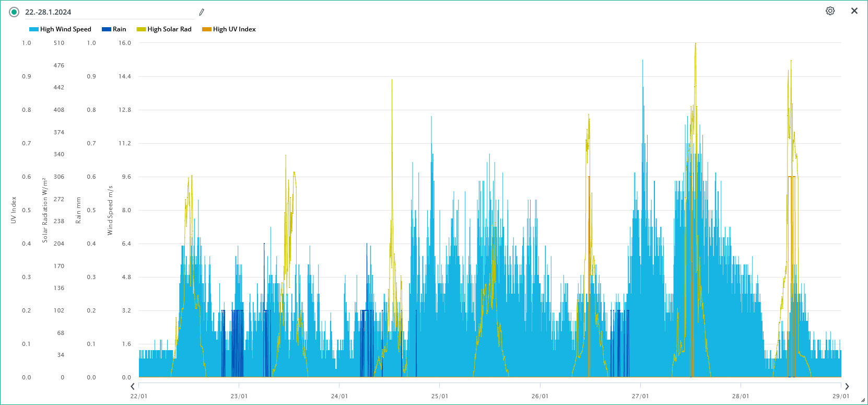868x405 pixels.
Task: Click the pencil icon to edit chart title
Action: click(x=202, y=12)
